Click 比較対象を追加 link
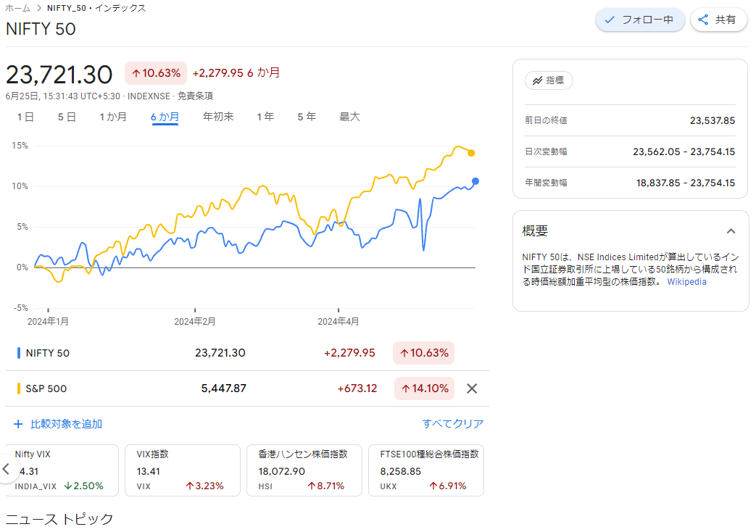 58,424
